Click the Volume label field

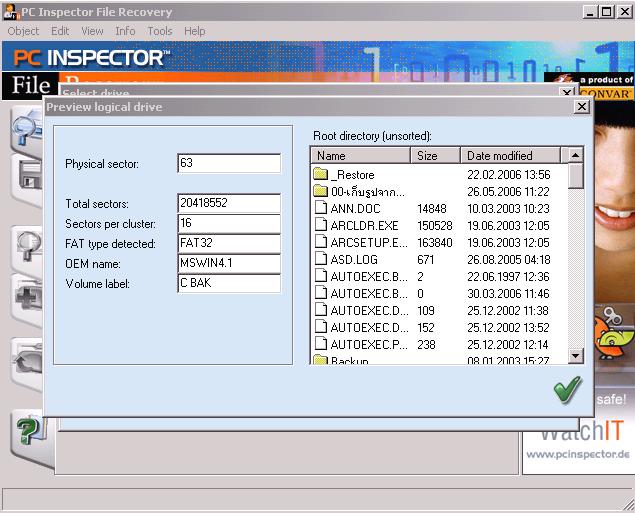point(229,283)
